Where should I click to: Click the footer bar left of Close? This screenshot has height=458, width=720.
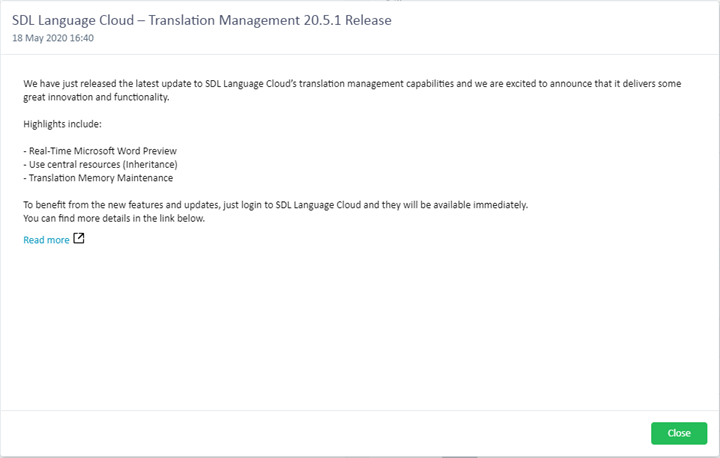321,433
